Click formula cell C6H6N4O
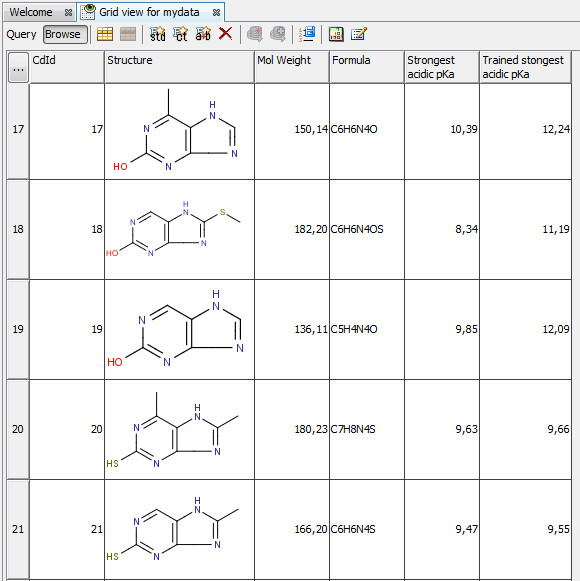This screenshot has height=581, width=580. point(367,132)
